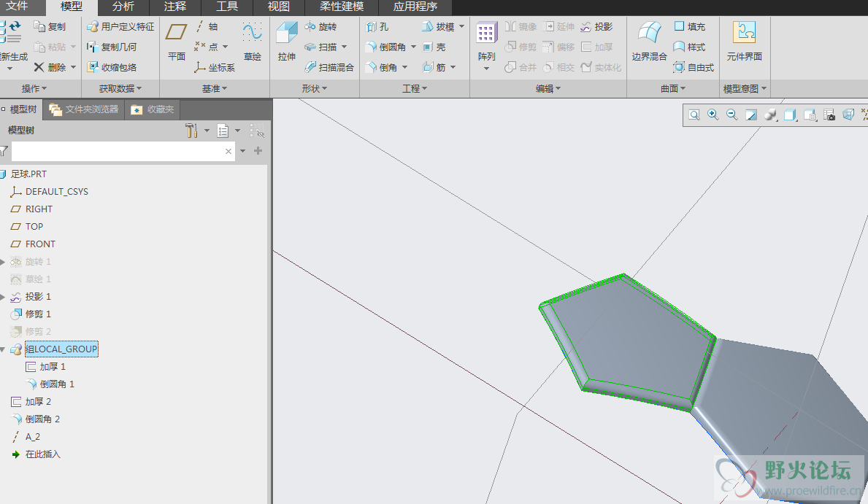Create a Coordinate System (坐标系)
Screen dimensions: 868x504
point(215,68)
